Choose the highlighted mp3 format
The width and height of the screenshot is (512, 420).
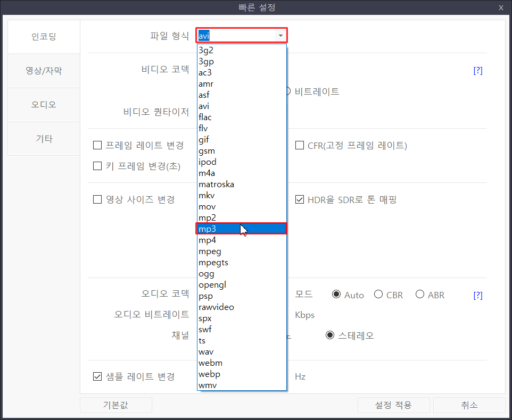(242, 229)
